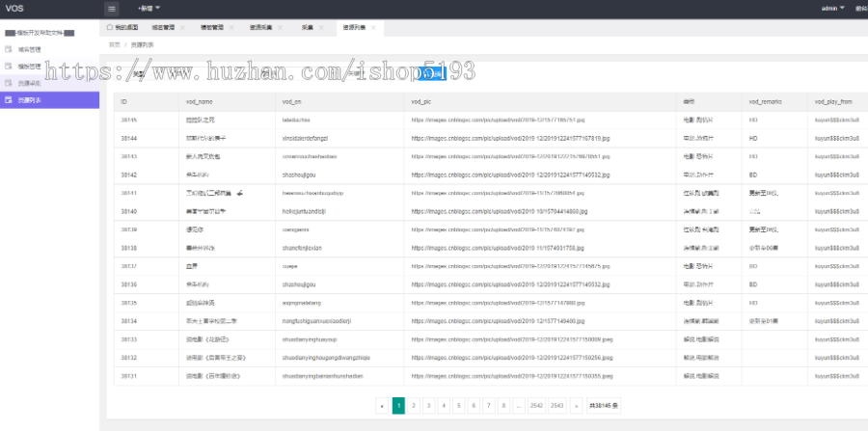Screen dimensions: 868x431
Task: Select page 1 in pagination
Action: (398, 406)
